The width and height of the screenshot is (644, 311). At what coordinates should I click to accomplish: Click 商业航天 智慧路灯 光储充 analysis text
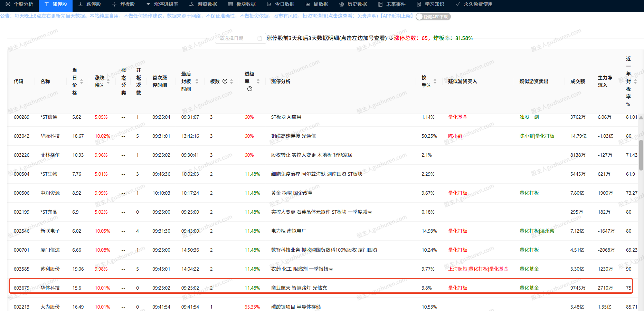(x=299, y=288)
